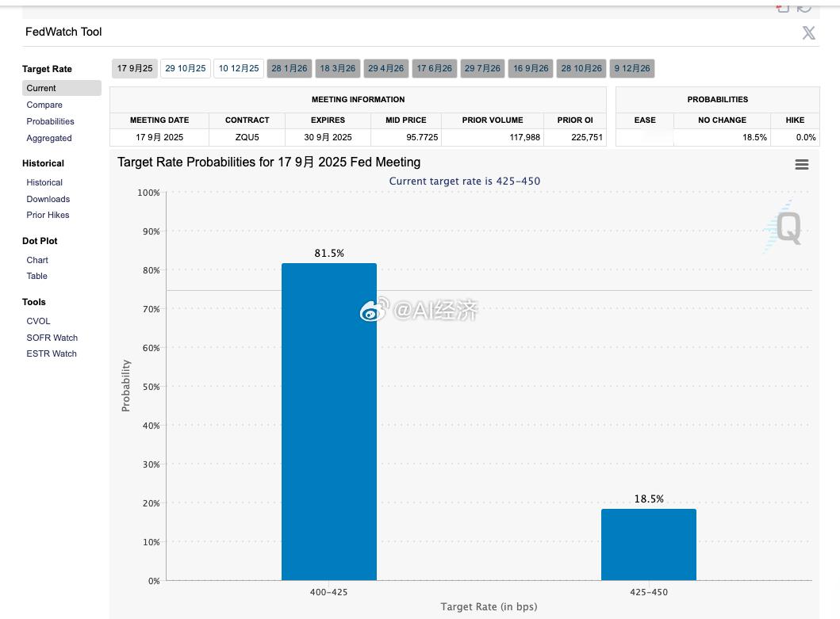Open Aggregated in the sidebar
Screen dimensions: 840x619
click(x=48, y=138)
